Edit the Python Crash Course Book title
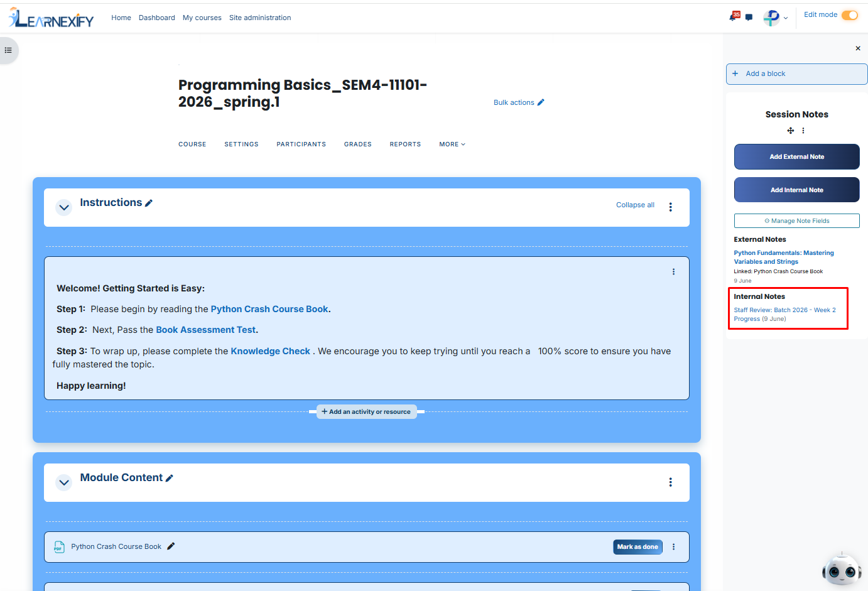 [x=171, y=546]
